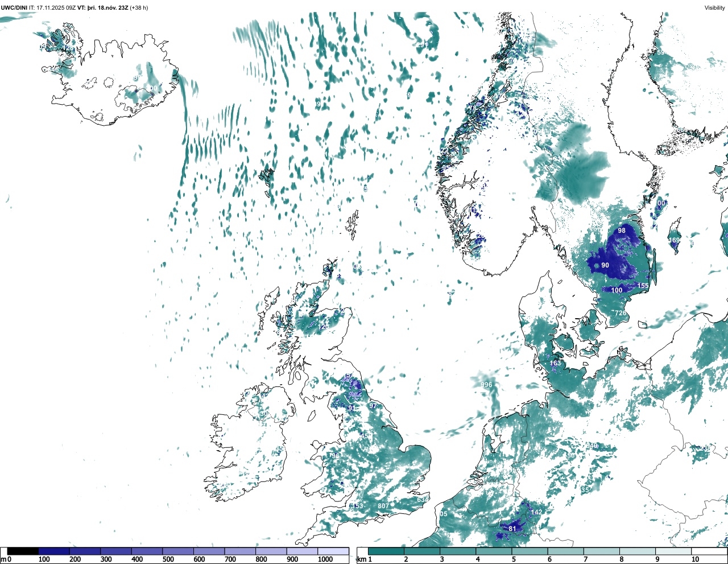
Task: Click the dark teal 1–2 km legend swatch
Action: point(386,551)
